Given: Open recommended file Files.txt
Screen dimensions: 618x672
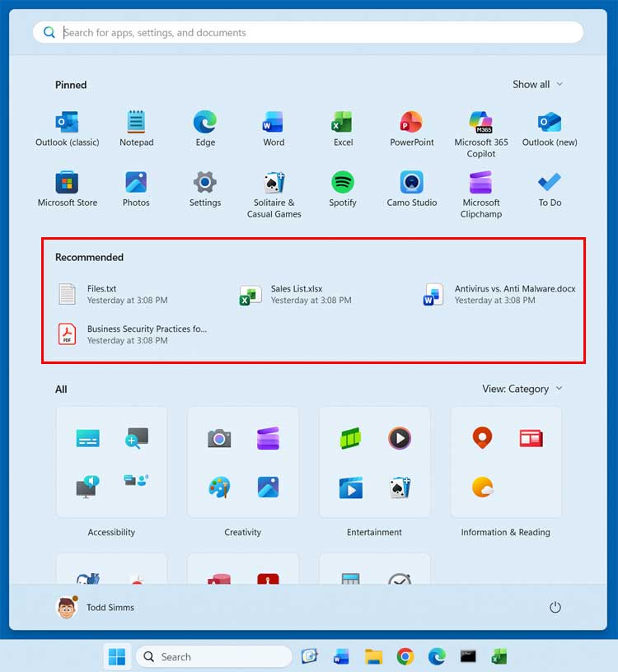Looking at the screenshot, I should [113, 295].
